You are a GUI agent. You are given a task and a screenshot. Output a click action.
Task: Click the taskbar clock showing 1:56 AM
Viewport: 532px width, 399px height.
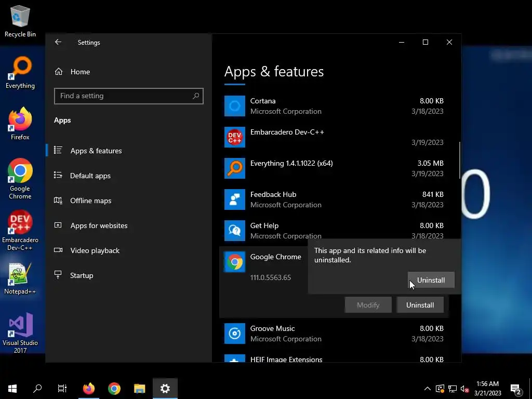coord(487,388)
